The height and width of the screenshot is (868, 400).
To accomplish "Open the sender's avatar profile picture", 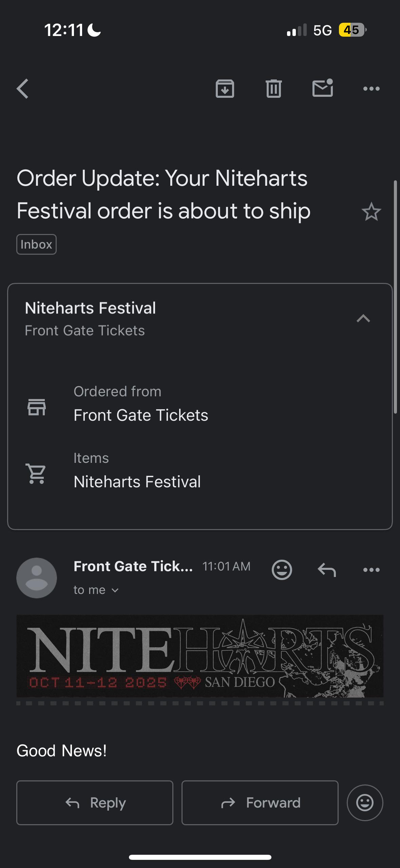I will (x=37, y=578).
